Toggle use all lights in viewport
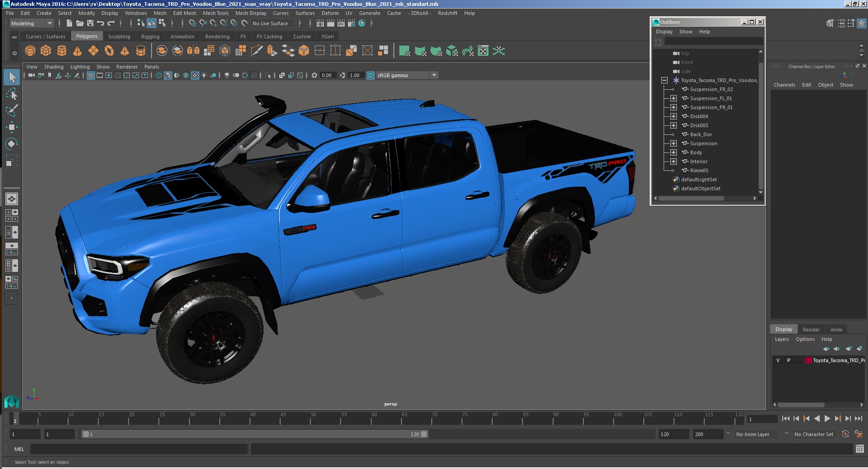 click(x=204, y=75)
